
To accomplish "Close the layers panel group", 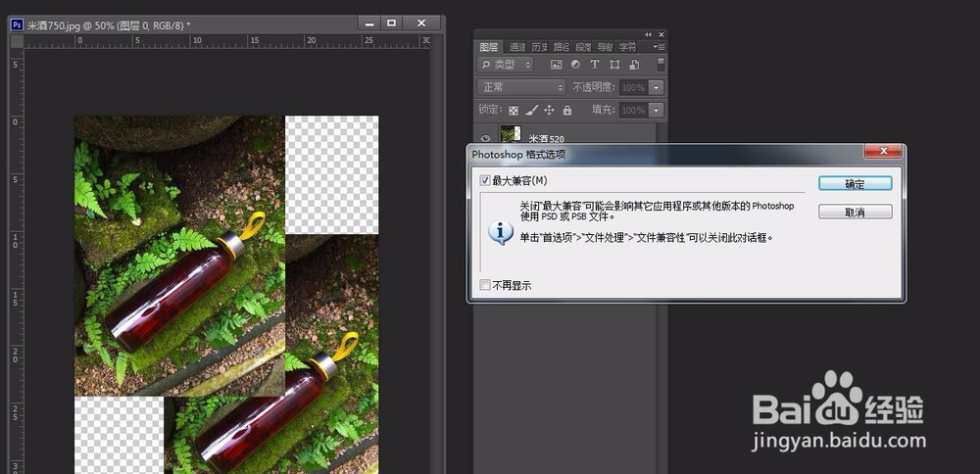I will click(661, 34).
